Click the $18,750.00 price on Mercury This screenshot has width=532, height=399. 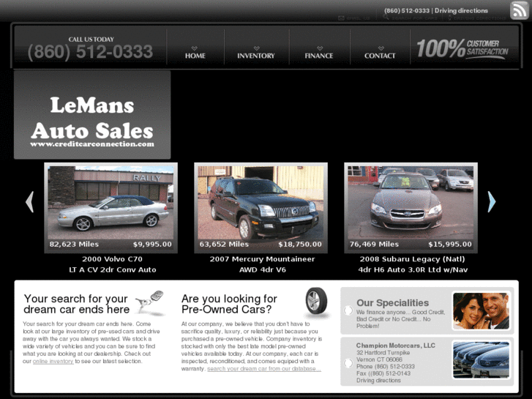click(x=300, y=244)
